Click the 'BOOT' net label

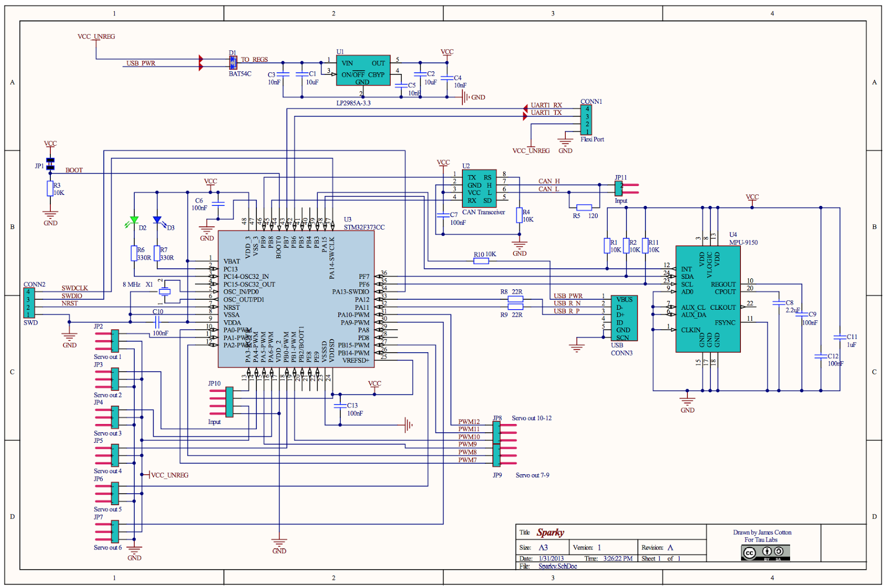click(x=74, y=170)
